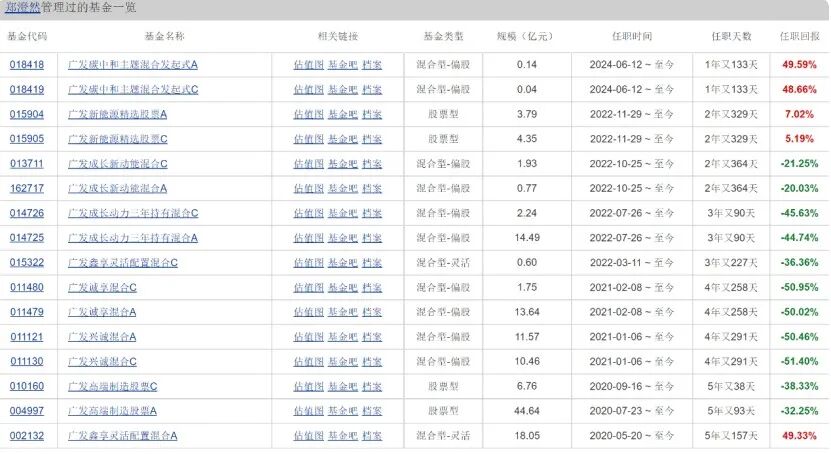
Task: Select fund code 162717
Action: pyautogui.click(x=27, y=188)
